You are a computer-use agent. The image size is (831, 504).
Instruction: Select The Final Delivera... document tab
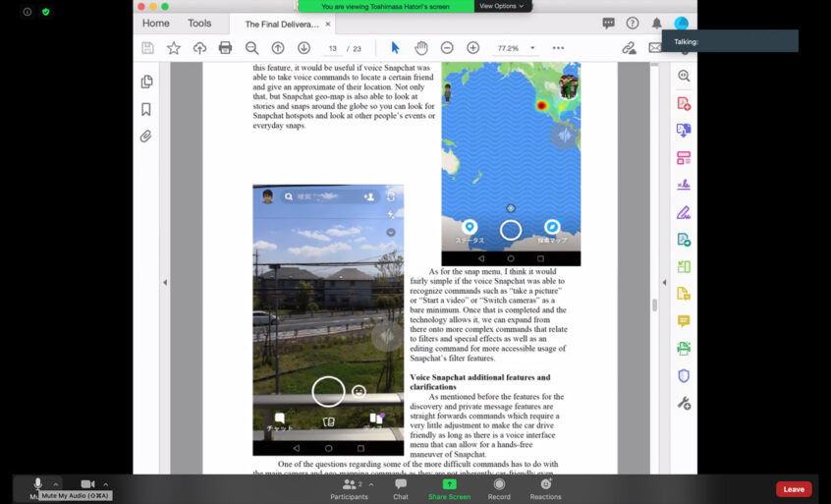tap(282, 25)
